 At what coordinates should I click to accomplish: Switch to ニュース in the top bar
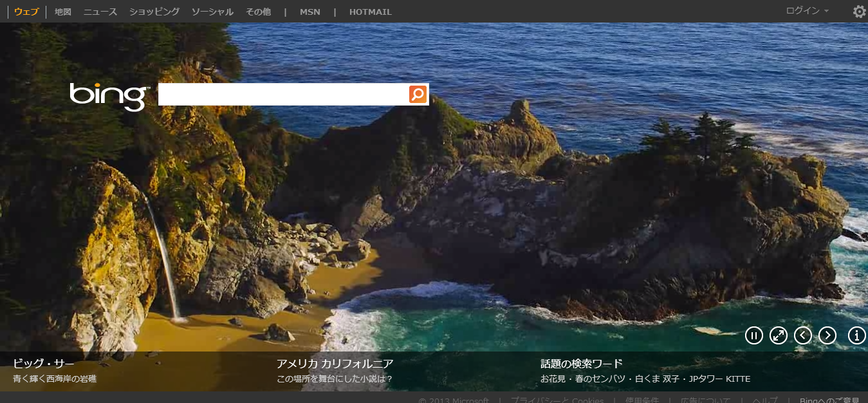(100, 12)
